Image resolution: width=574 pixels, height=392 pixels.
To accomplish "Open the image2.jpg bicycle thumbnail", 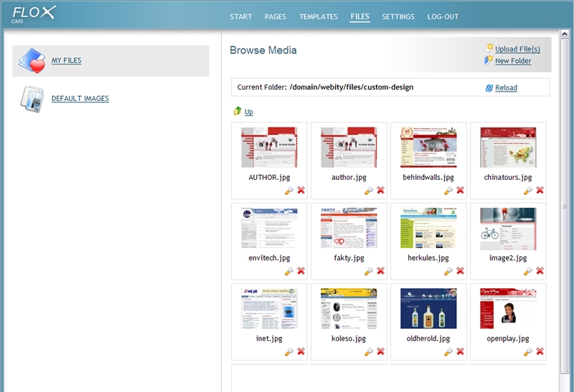I will pos(508,229).
